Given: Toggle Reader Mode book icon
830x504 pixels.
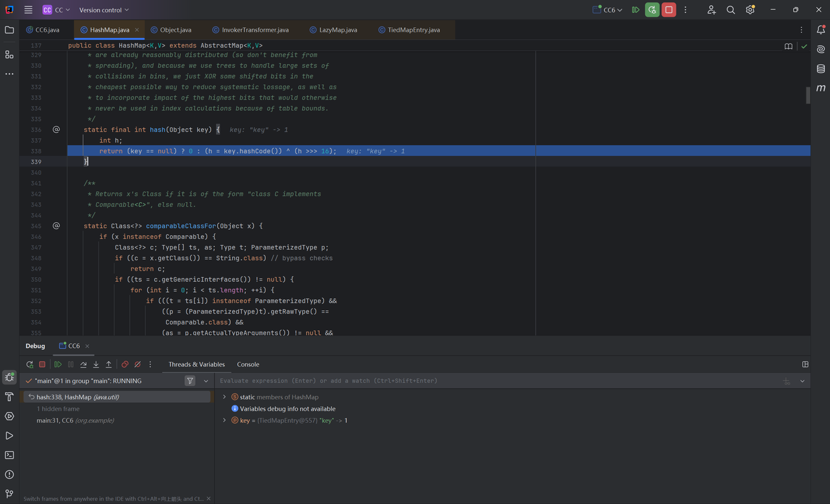Looking at the screenshot, I should click(788, 47).
